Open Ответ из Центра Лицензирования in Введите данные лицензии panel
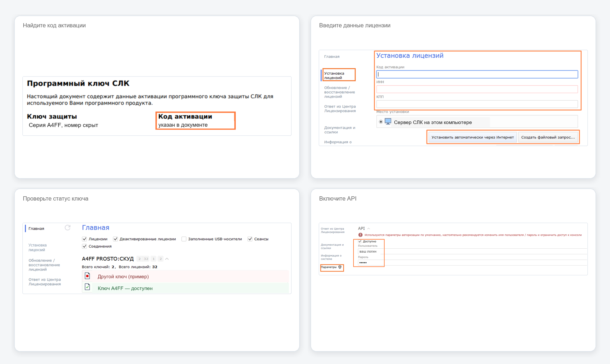Image resolution: width=610 pixels, height=364 pixels. point(340,109)
